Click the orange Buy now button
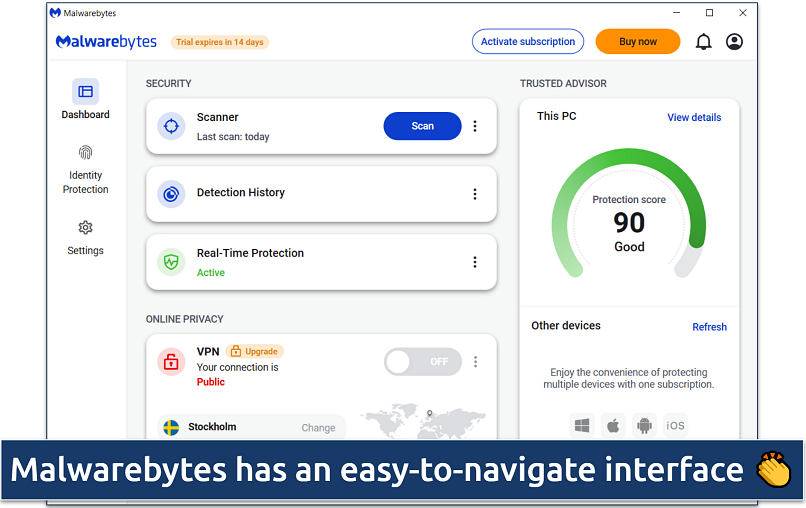The width and height of the screenshot is (806, 508). click(x=637, y=42)
